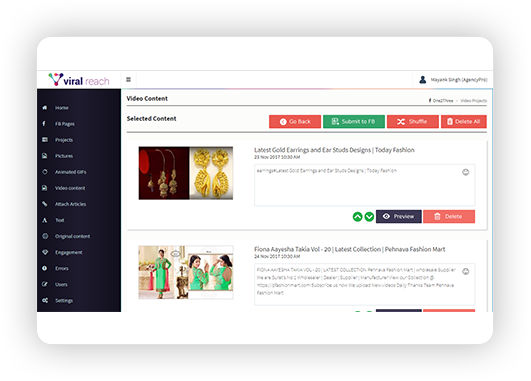Click the '24 Nov 2017 10:30 AM' date

point(277,256)
